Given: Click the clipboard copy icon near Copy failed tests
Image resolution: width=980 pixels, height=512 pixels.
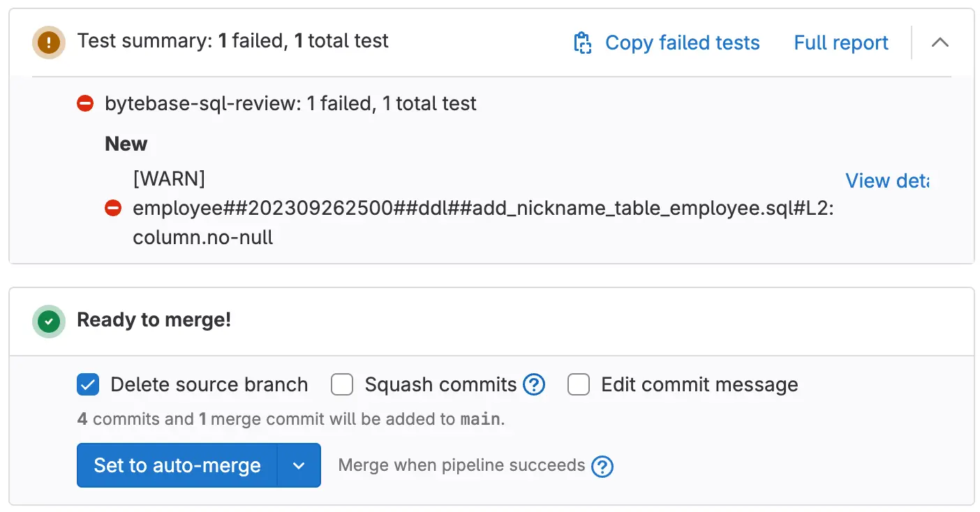Looking at the screenshot, I should tap(583, 43).
